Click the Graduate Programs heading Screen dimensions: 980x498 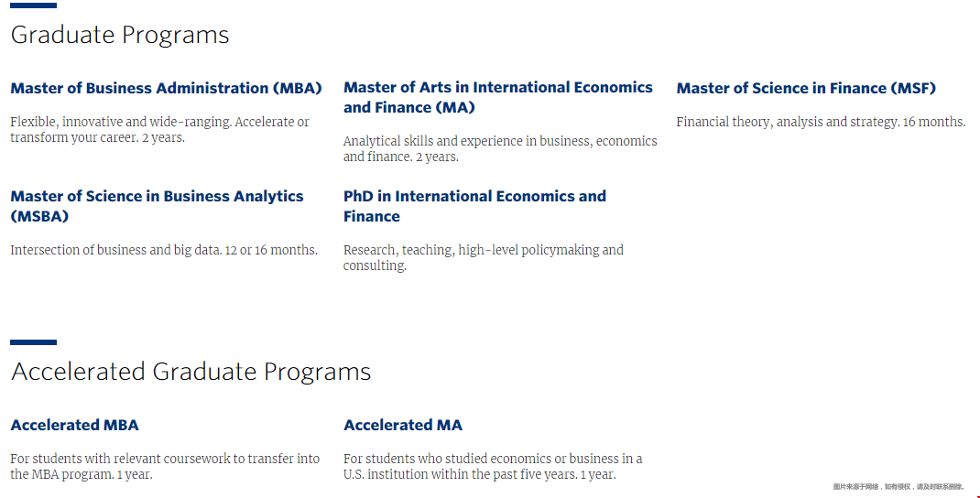point(120,35)
